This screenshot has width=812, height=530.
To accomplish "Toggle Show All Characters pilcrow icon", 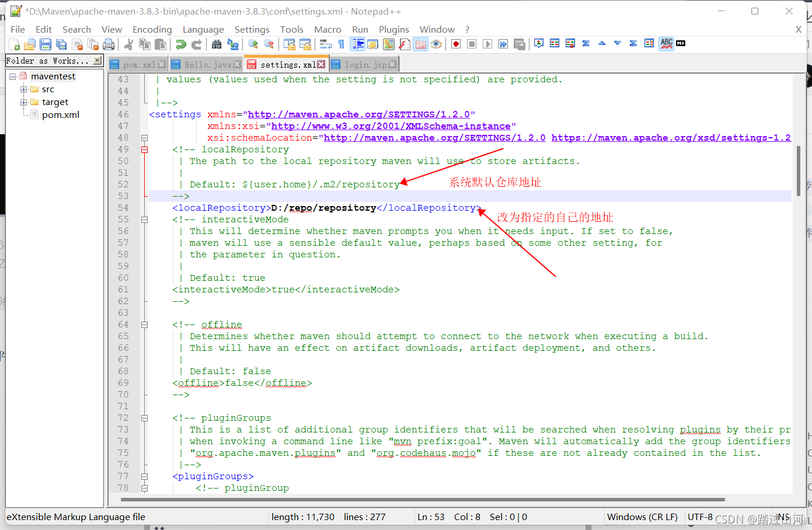I will pyautogui.click(x=341, y=44).
